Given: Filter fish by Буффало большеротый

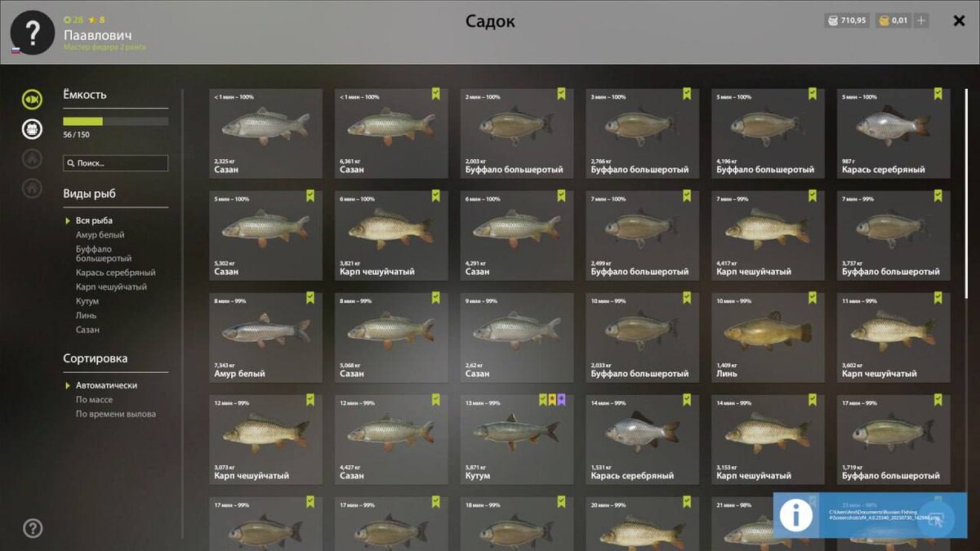Looking at the screenshot, I should pyautogui.click(x=104, y=254).
